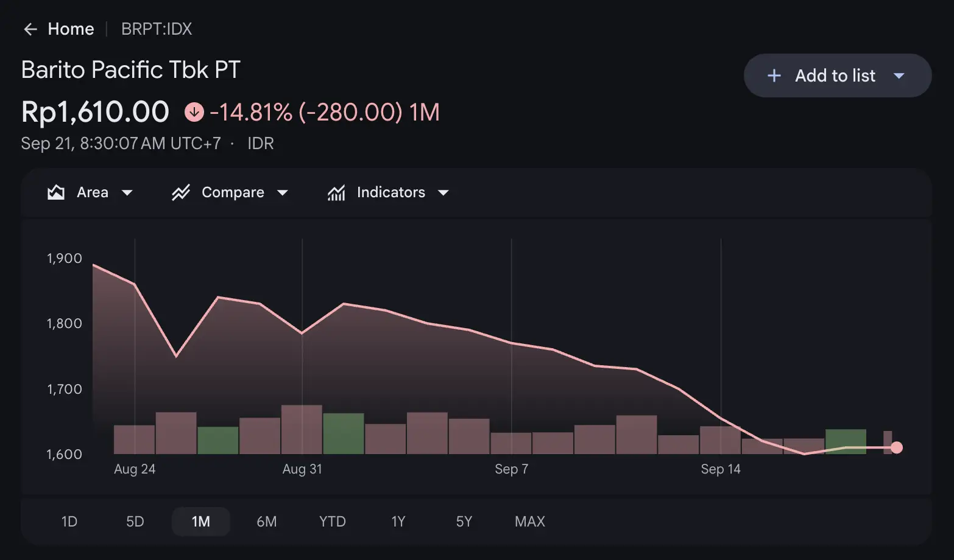Go to the Home link
The image size is (954, 560).
[71, 29]
